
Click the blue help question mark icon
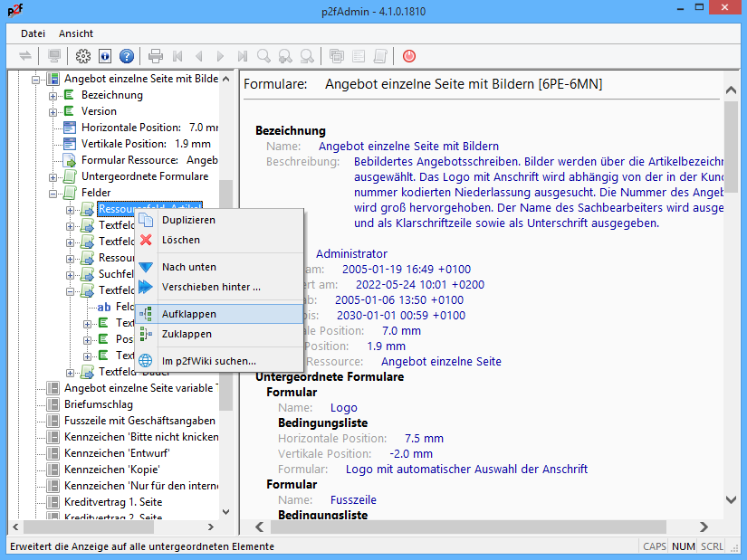(x=127, y=55)
